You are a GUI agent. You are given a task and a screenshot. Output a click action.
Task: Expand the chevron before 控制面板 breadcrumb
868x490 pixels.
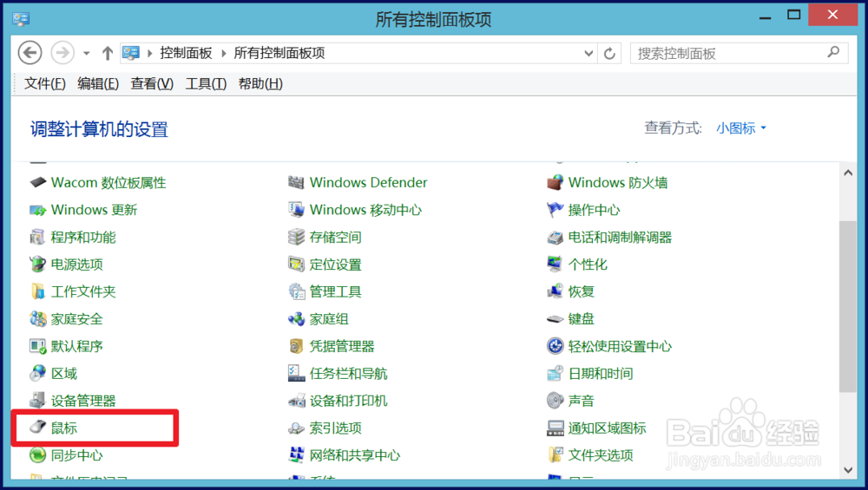[149, 54]
